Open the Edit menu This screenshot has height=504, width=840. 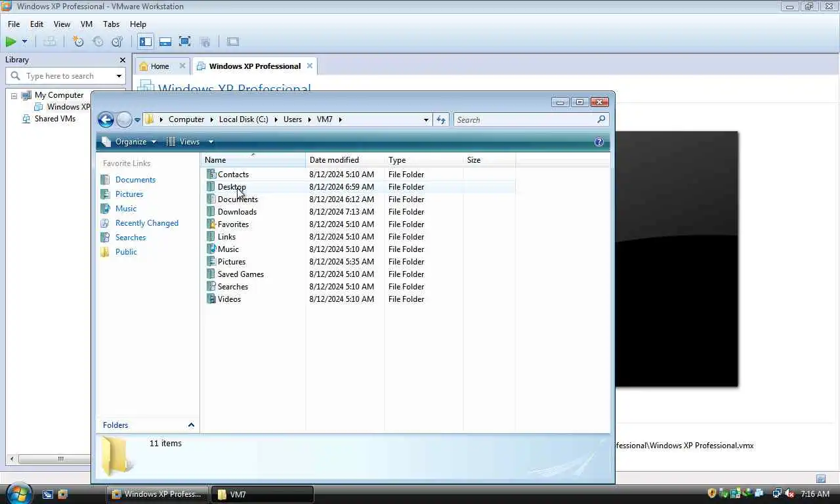tap(37, 24)
